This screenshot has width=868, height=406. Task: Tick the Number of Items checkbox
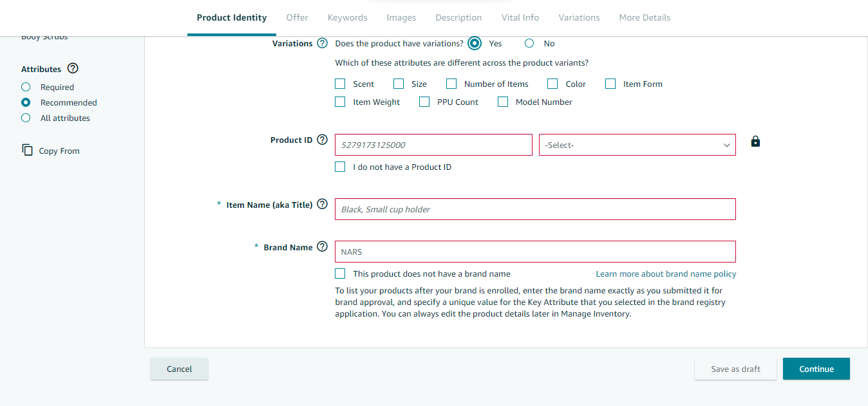(x=451, y=84)
